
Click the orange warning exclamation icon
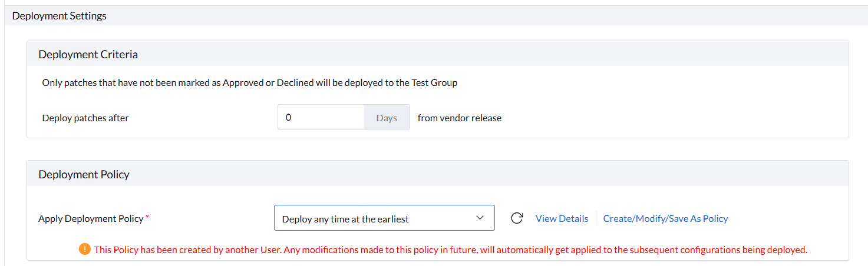(85, 250)
